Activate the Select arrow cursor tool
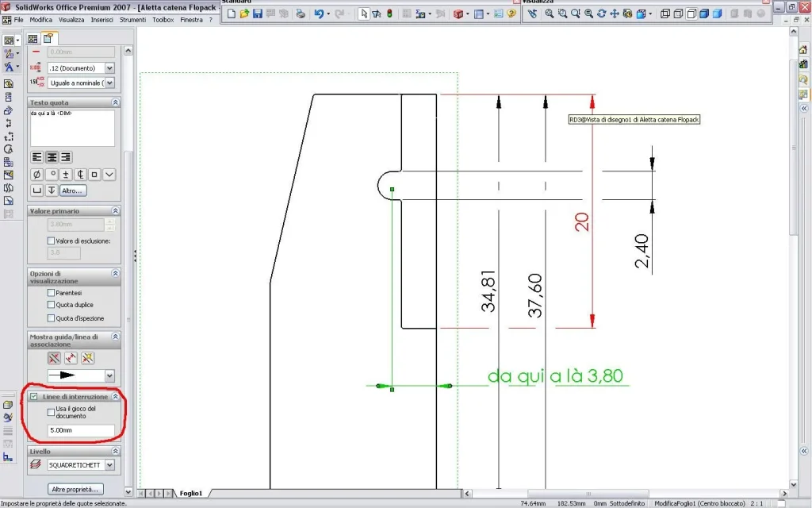Image resolution: width=812 pixels, height=508 pixels. pos(363,14)
